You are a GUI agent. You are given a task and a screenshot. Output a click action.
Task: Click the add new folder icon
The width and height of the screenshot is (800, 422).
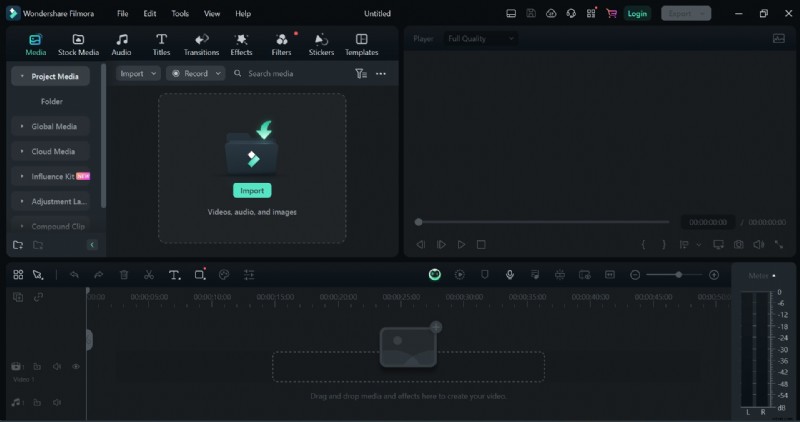pyautogui.click(x=18, y=245)
